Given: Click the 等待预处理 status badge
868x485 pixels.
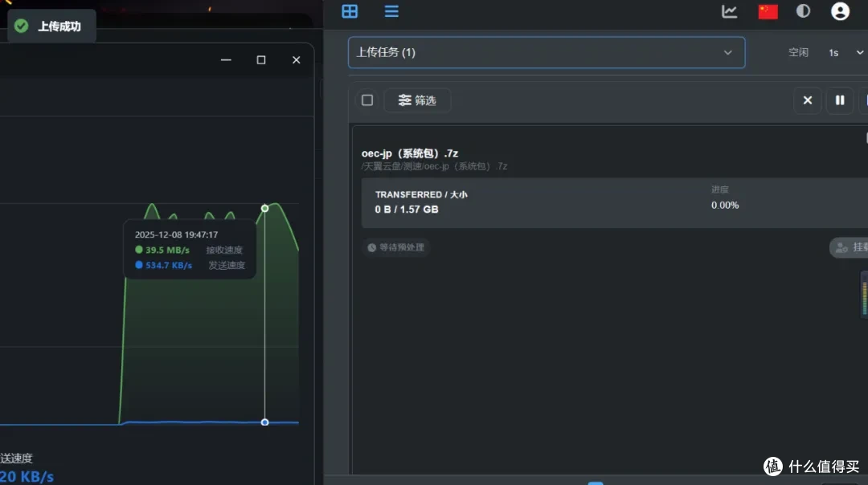Looking at the screenshot, I should click(396, 247).
